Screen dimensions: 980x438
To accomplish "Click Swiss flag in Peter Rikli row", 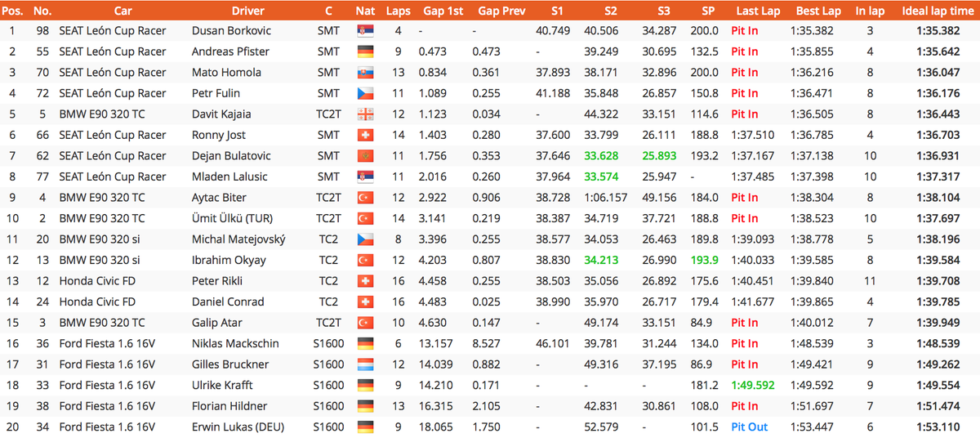I will point(365,280).
